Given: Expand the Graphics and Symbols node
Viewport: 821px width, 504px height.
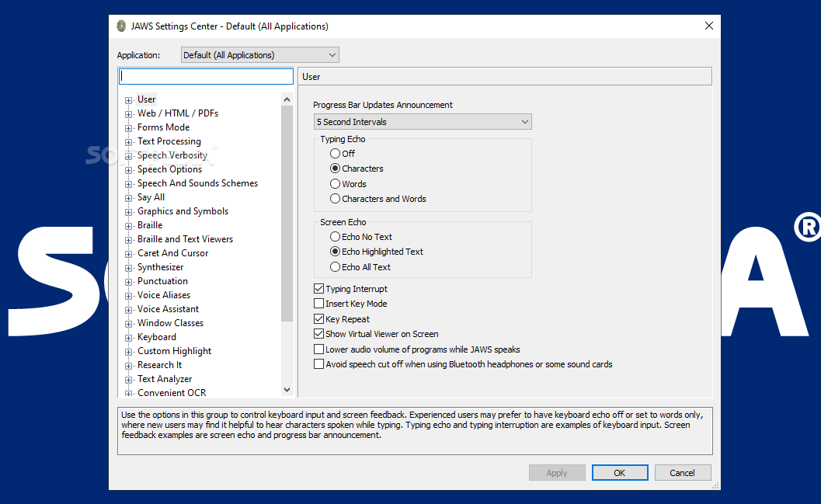Looking at the screenshot, I should (x=128, y=212).
